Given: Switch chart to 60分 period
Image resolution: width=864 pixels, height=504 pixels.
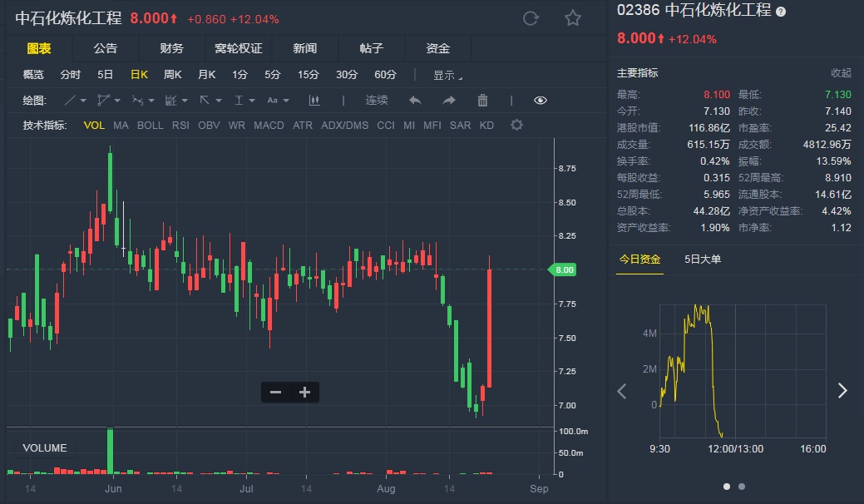Looking at the screenshot, I should click(x=385, y=74).
